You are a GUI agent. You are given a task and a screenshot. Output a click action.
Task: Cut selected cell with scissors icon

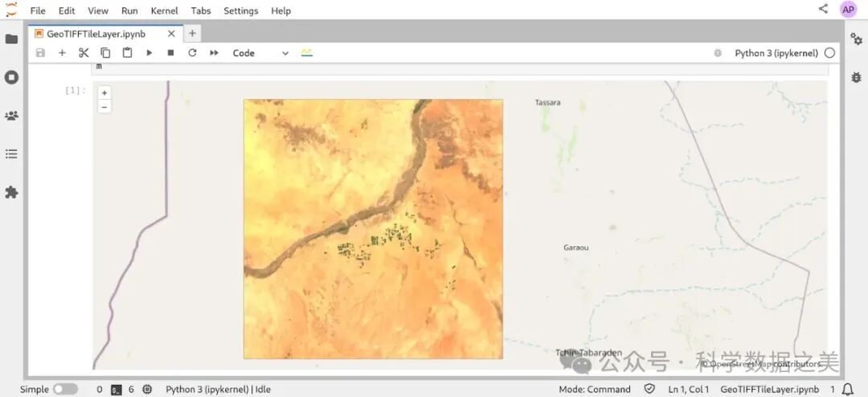click(84, 53)
